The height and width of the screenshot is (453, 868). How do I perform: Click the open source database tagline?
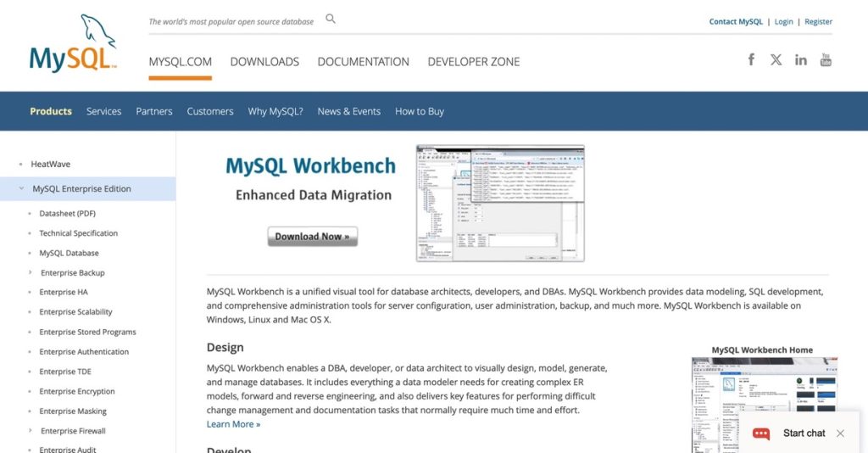tap(231, 21)
